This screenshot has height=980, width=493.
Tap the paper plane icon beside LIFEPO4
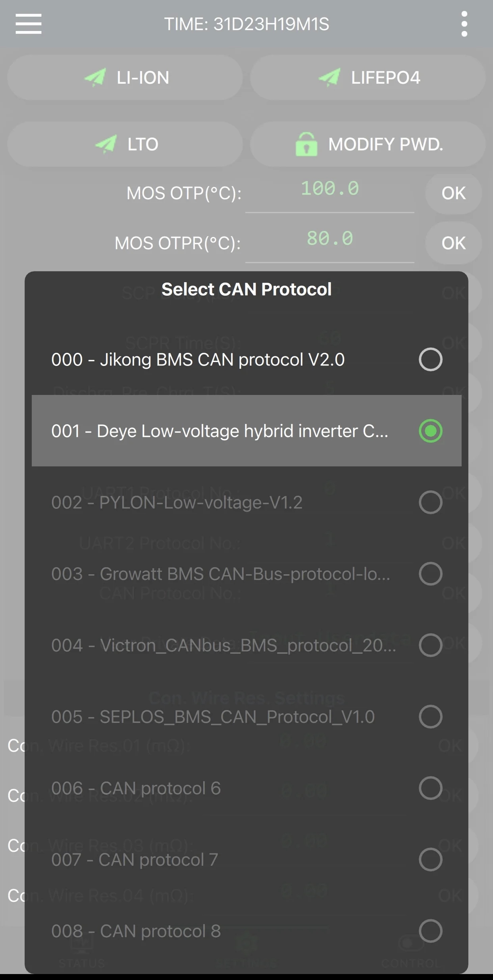tap(329, 77)
